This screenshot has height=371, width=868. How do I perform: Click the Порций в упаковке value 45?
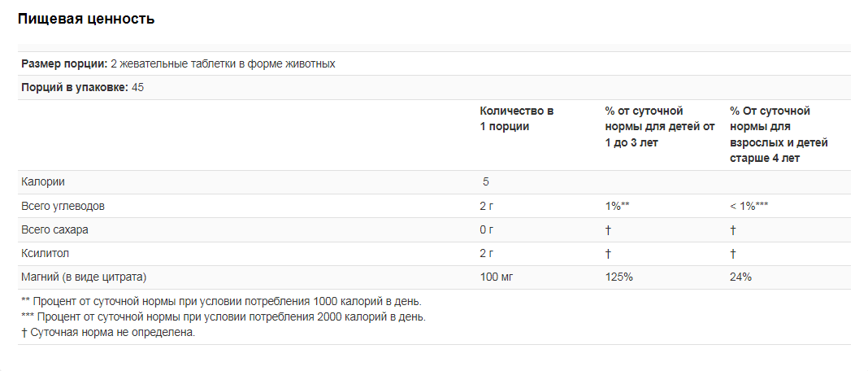point(138,88)
